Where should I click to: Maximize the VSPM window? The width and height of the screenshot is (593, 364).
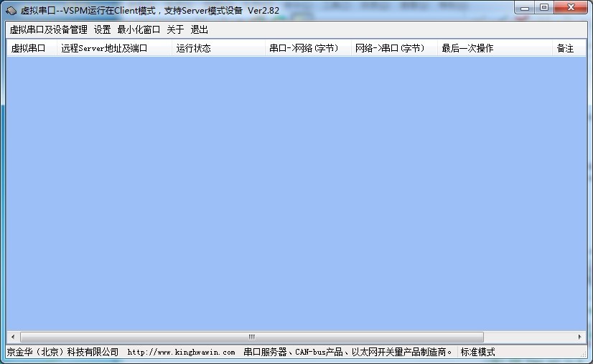click(x=544, y=8)
